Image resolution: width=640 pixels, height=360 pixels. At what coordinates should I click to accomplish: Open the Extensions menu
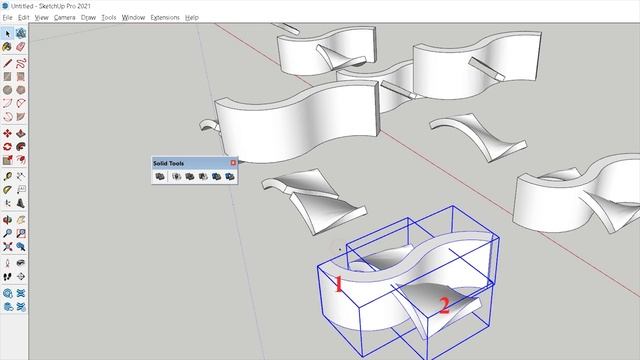coord(165,18)
